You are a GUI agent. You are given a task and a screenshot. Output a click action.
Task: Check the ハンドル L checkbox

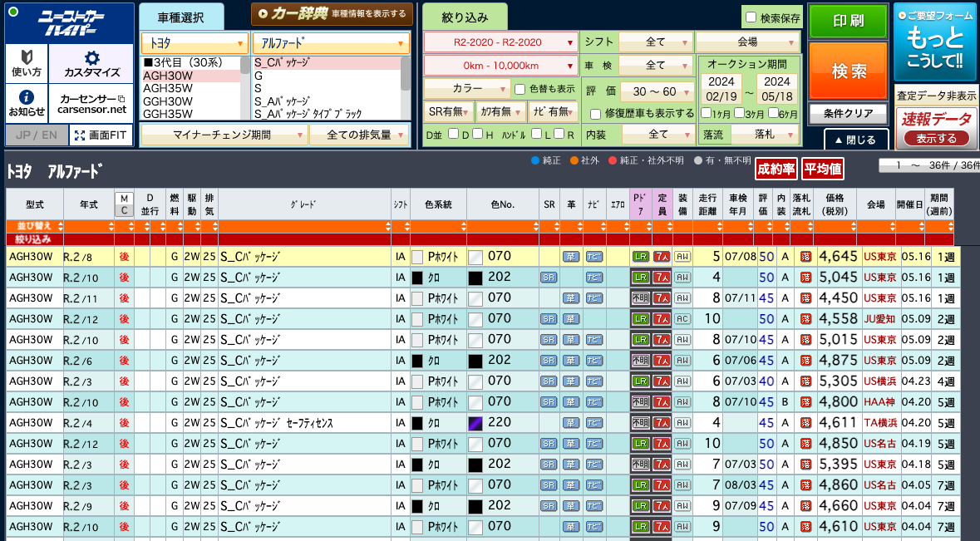pos(536,134)
